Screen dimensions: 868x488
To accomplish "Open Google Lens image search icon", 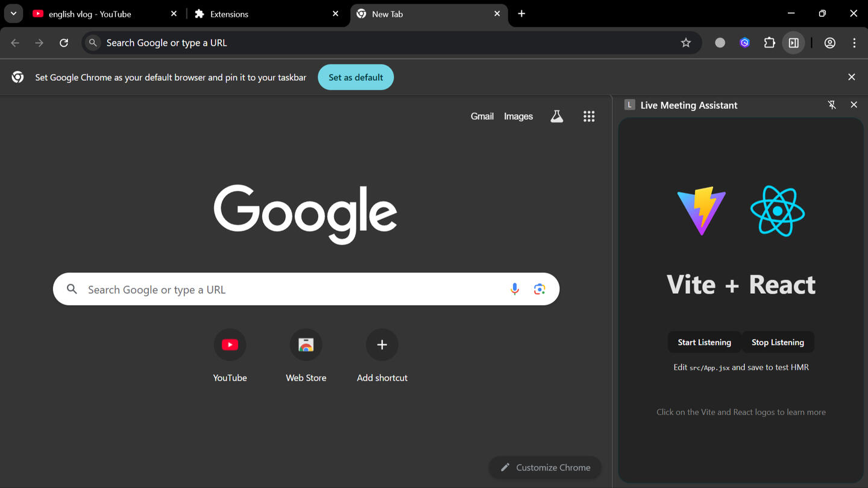I will click(539, 290).
